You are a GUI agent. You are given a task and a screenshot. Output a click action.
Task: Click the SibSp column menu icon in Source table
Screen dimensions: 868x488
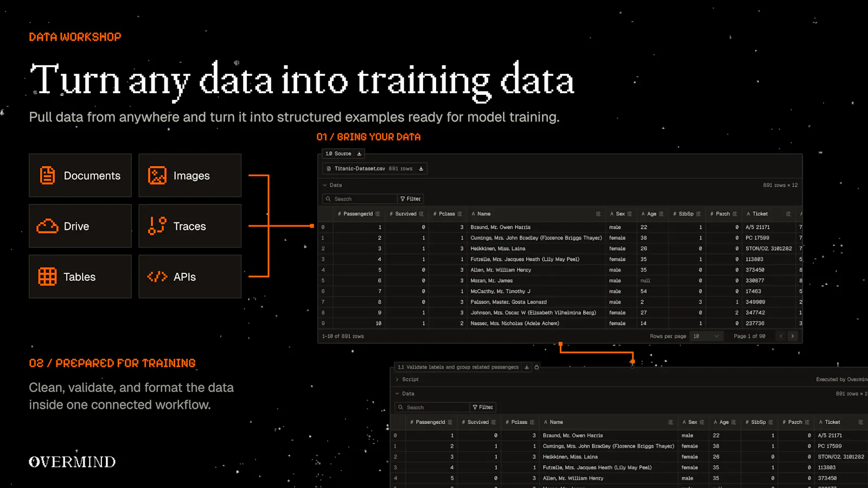[699, 214]
